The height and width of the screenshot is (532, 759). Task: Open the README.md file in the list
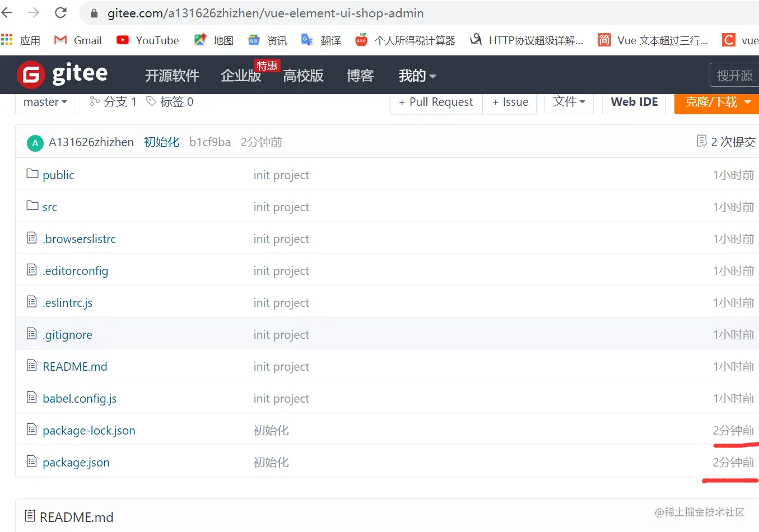tap(75, 366)
